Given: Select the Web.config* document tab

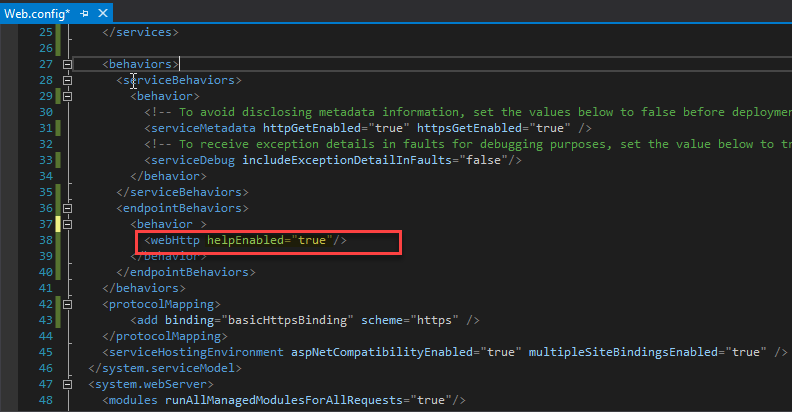Looking at the screenshot, I should tap(37, 12).
